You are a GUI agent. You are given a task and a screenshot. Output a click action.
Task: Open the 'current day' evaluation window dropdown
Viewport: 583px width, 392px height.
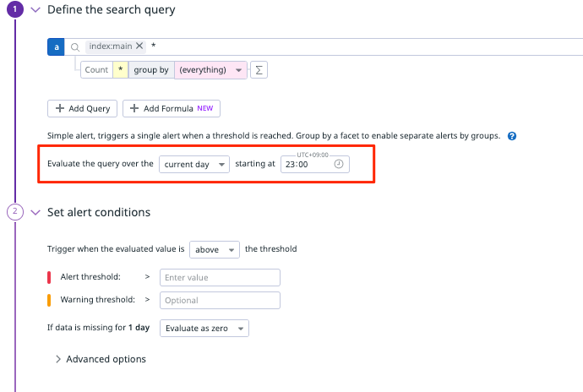[x=194, y=165]
